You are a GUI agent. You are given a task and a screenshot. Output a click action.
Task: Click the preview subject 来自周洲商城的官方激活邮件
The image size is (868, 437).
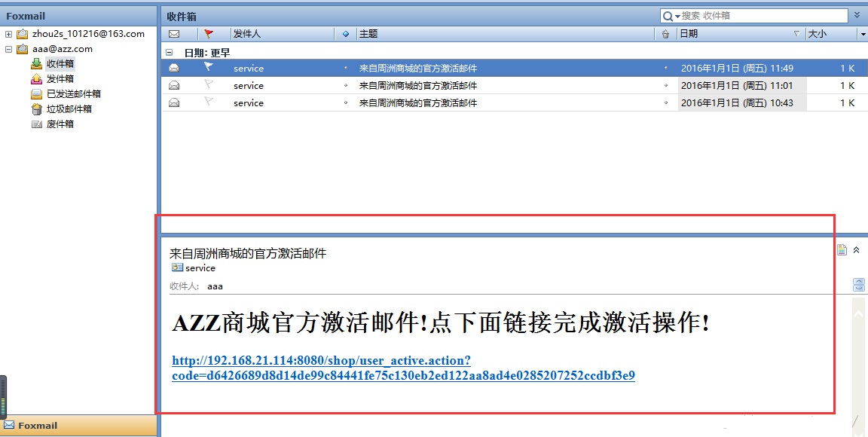[x=248, y=254]
